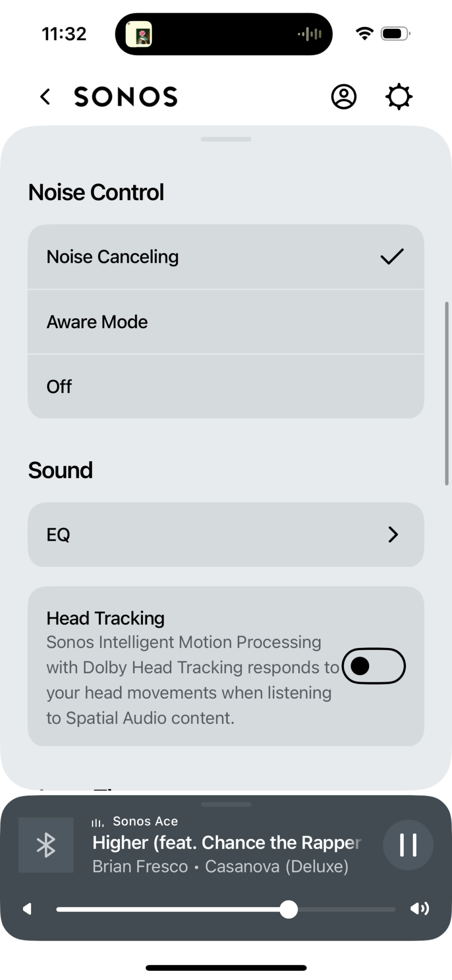Tap the chevron arrow on EQ row

click(x=393, y=535)
